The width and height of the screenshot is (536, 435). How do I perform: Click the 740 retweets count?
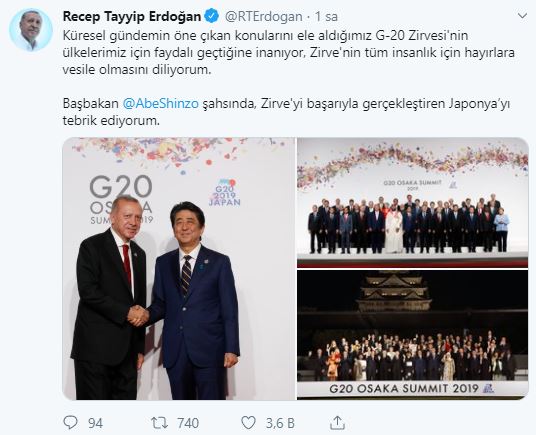(x=188, y=423)
